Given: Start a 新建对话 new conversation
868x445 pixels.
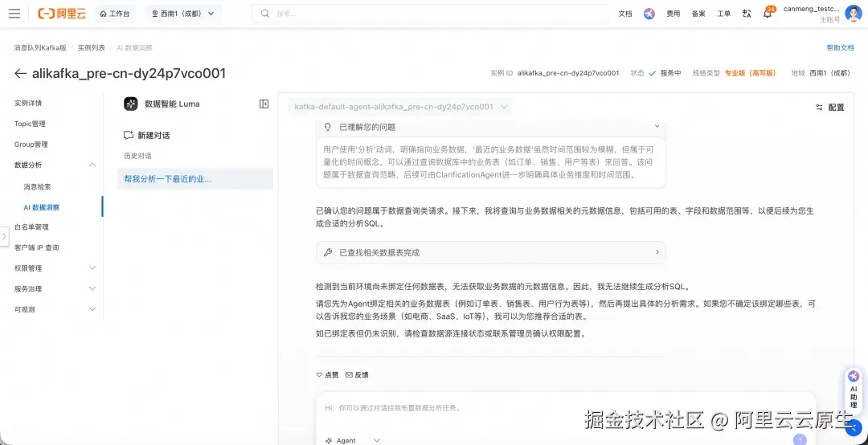Looking at the screenshot, I should coord(147,136).
